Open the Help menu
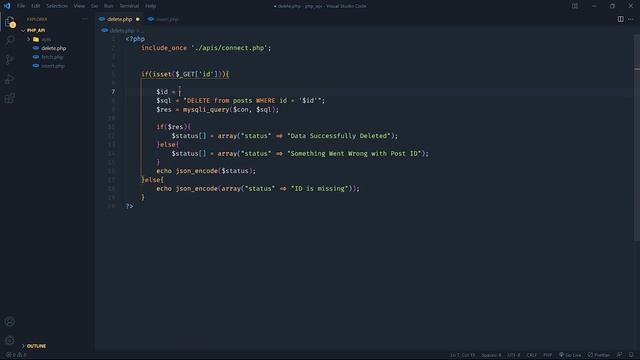The height and width of the screenshot is (360, 640). point(151,6)
